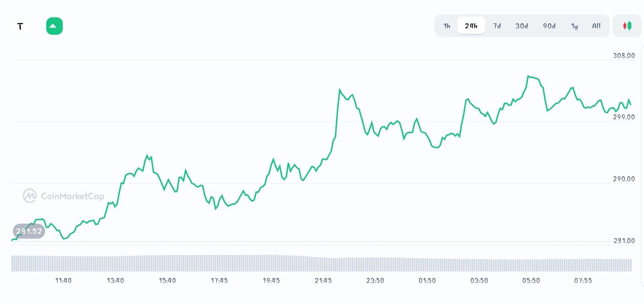Click the 23:50 time axis label
Image resolution: width=644 pixels, height=305 pixels.
(375, 280)
